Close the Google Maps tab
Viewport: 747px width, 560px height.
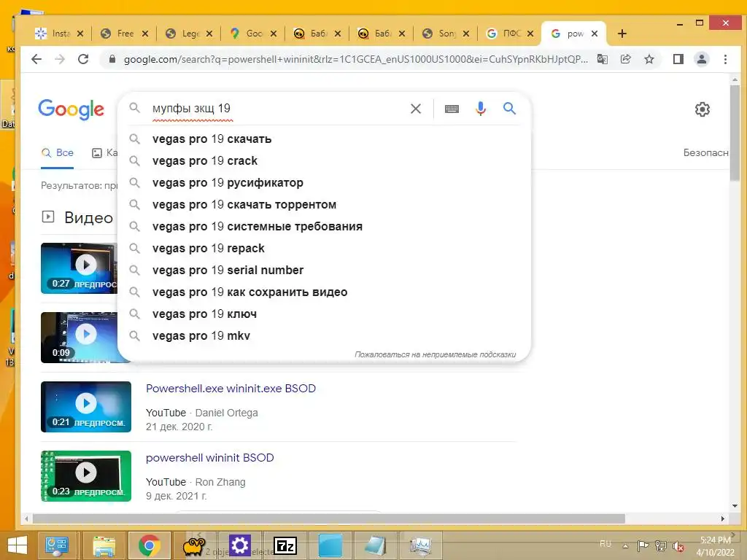point(274,34)
